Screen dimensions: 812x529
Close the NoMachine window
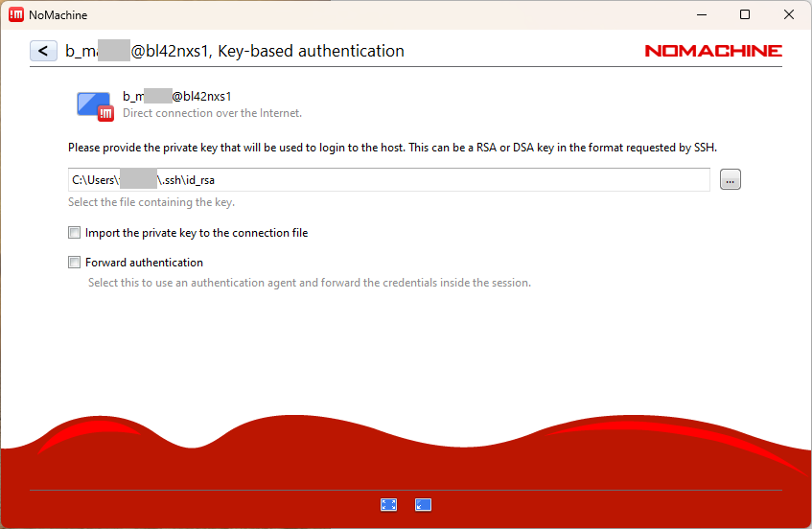click(x=788, y=14)
